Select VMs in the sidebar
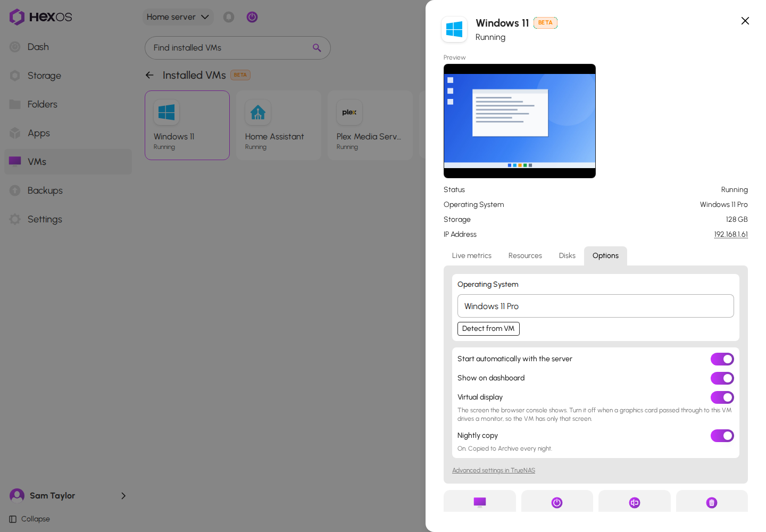This screenshot has height=532, width=766. 68,162
